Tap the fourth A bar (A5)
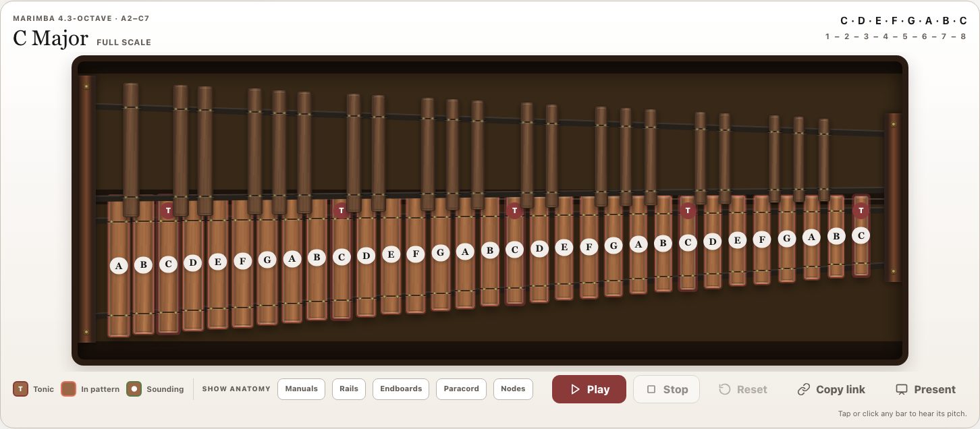The height and width of the screenshot is (429, 980). 638,245
